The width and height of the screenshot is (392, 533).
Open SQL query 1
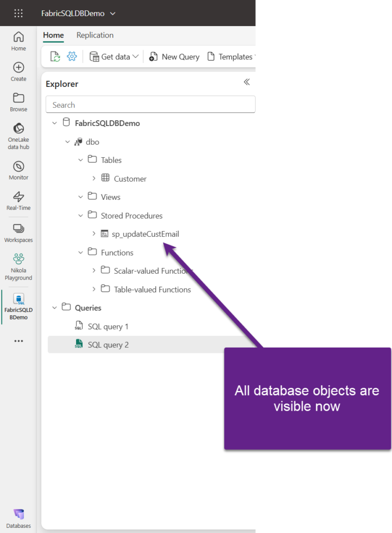(108, 327)
